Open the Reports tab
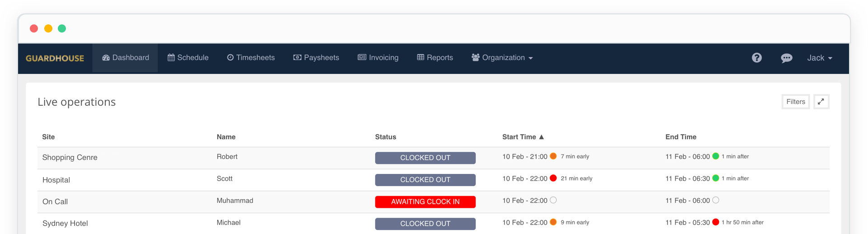Viewport: 868px width, 234px height. click(x=435, y=58)
